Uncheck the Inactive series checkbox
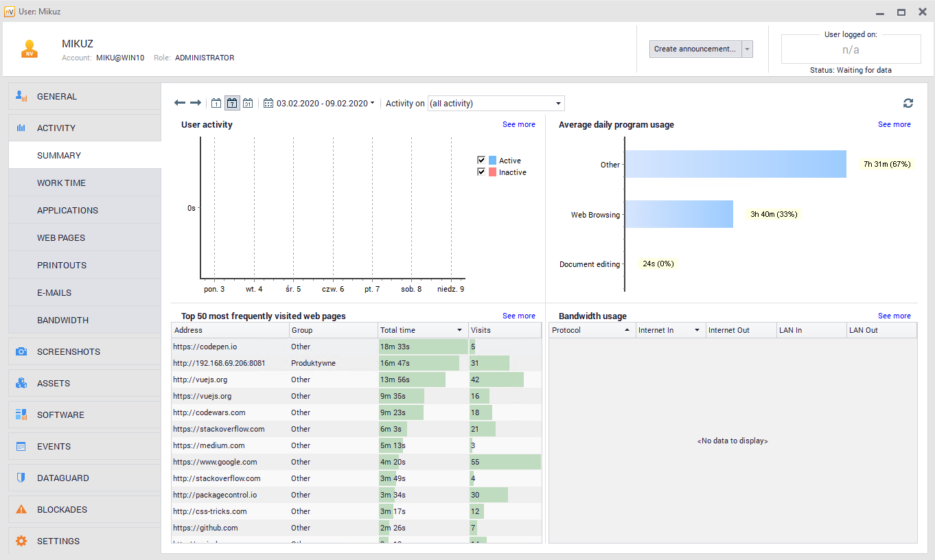The image size is (935, 560). (x=481, y=172)
